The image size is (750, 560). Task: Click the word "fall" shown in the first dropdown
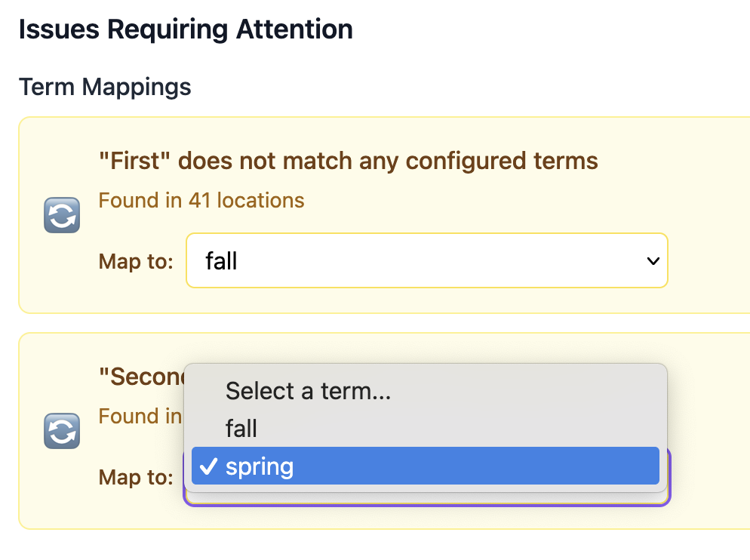pyautogui.click(x=221, y=261)
